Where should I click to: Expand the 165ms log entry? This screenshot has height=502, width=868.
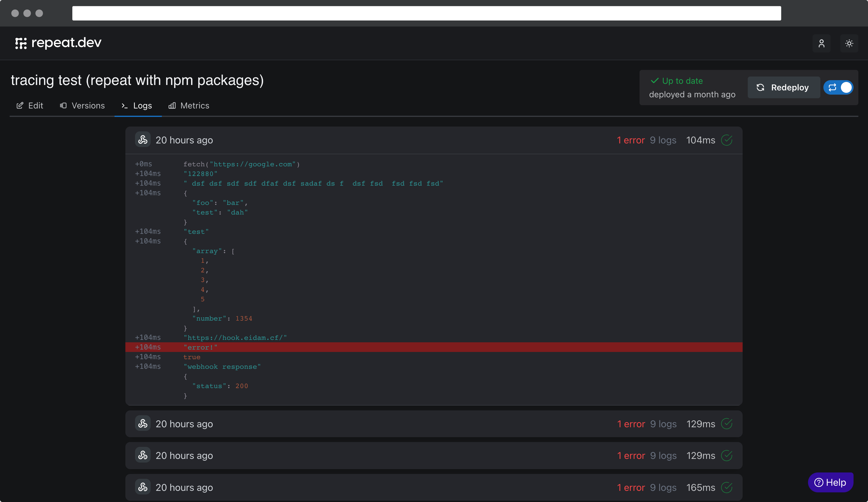point(379,487)
